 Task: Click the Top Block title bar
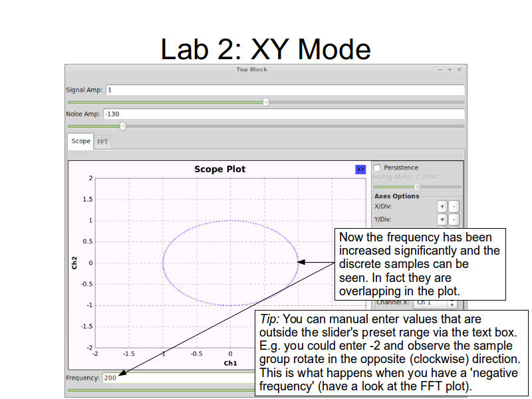tap(251, 69)
